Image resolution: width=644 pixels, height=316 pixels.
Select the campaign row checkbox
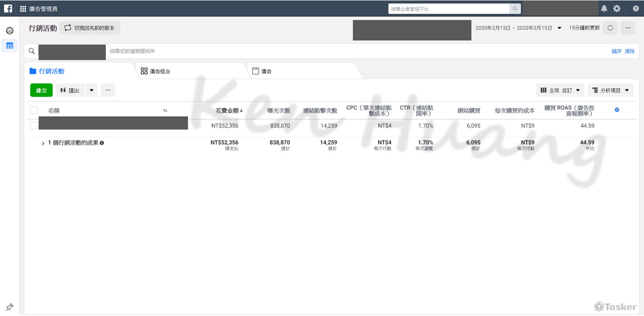tap(34, 125)
